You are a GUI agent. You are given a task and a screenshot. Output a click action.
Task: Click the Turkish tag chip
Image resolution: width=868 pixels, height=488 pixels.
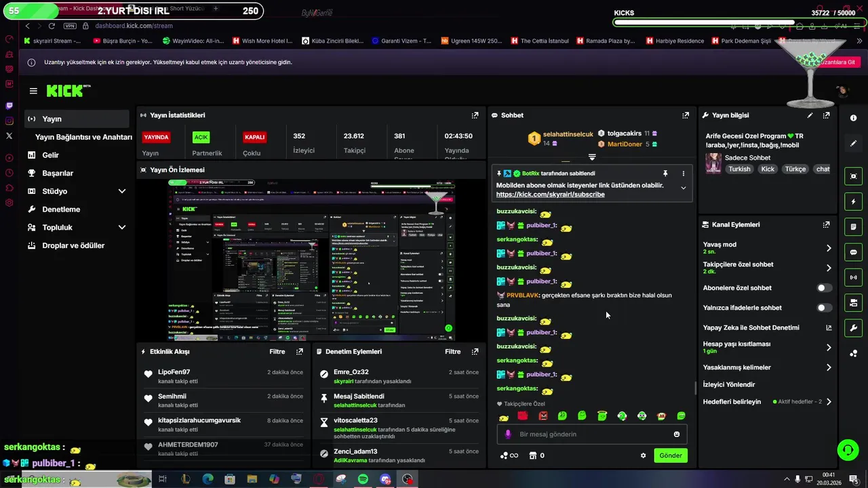point(739,169)
